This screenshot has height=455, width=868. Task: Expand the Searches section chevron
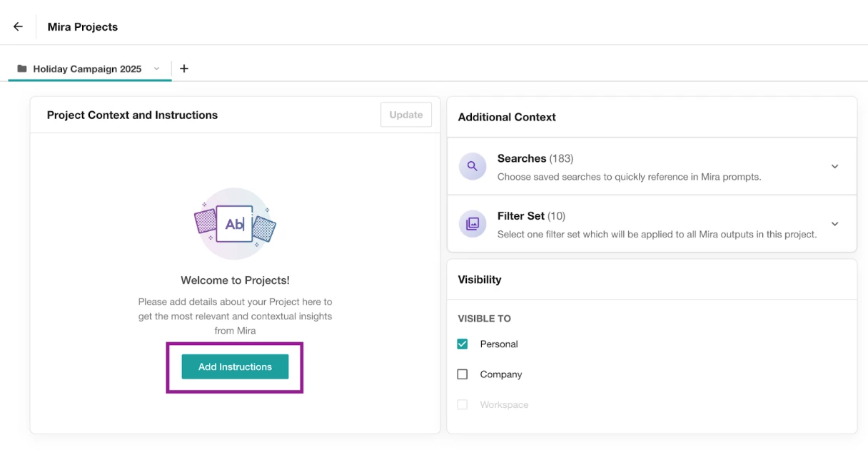tap(834, 166)
